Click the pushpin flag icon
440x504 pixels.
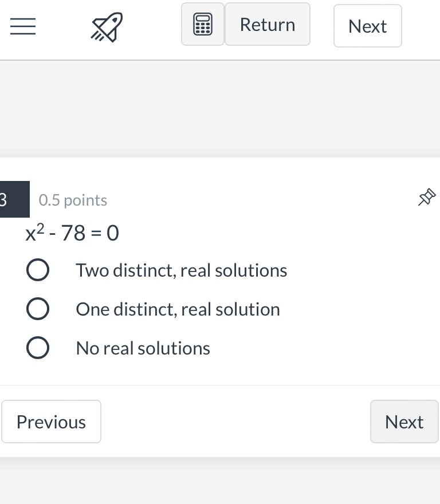(x=427, y=198)
